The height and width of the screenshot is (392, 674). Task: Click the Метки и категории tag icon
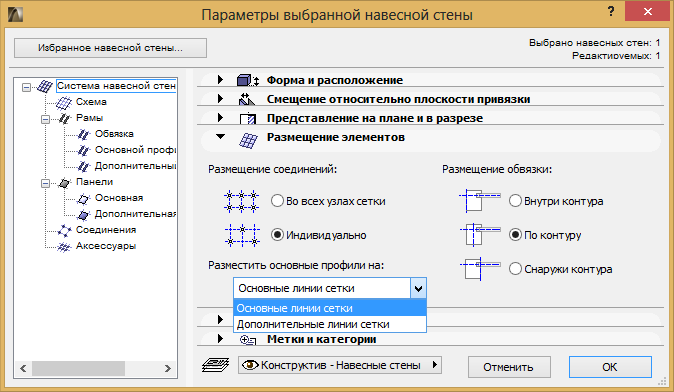[x=248, y=340]
